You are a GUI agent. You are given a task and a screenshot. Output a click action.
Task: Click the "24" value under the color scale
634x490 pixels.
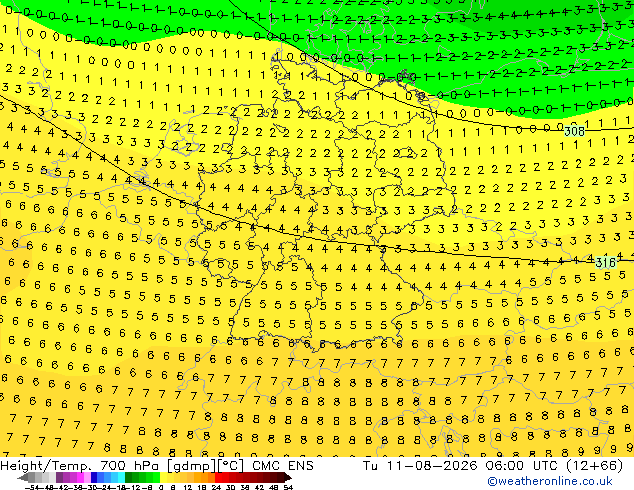(216, 487)
